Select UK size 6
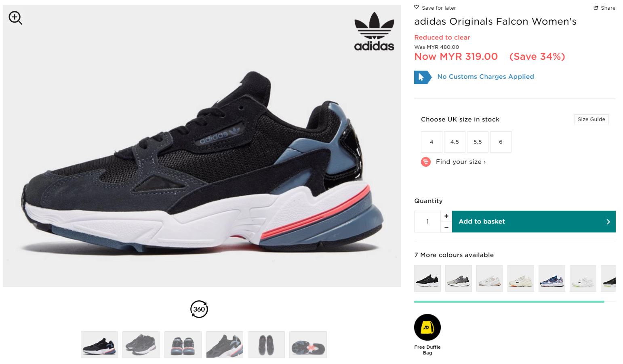 [x=501, y=142]
